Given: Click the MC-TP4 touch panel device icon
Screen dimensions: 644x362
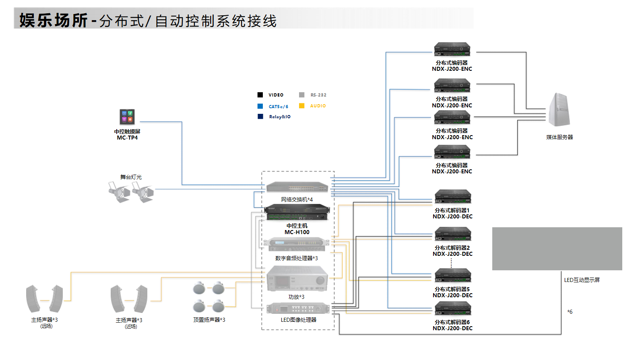Looking at the screenshot, I should pos(127,117).
